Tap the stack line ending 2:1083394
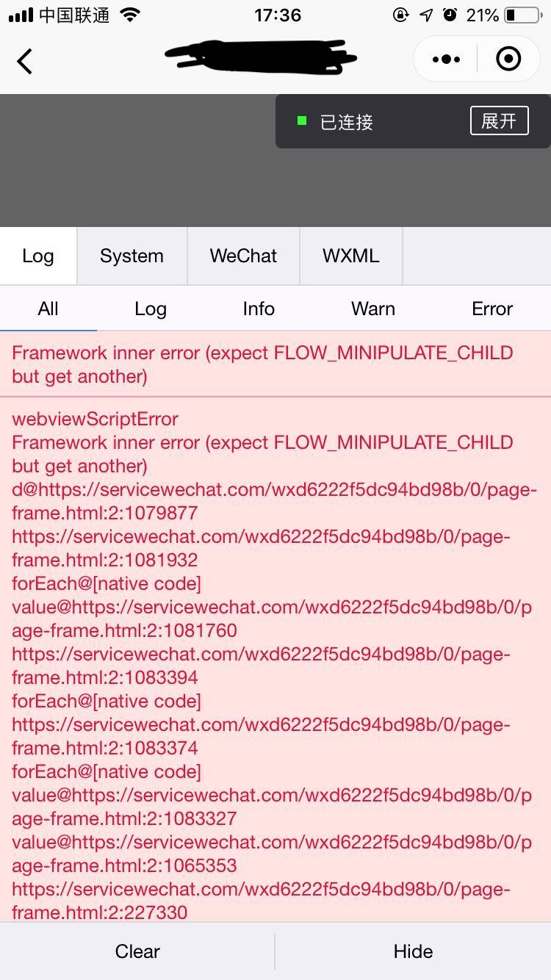This screenshot has height=980, width=551. 262,666
